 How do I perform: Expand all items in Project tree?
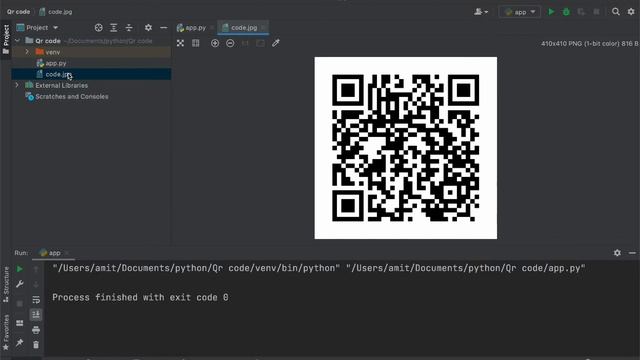click(113, 28)
